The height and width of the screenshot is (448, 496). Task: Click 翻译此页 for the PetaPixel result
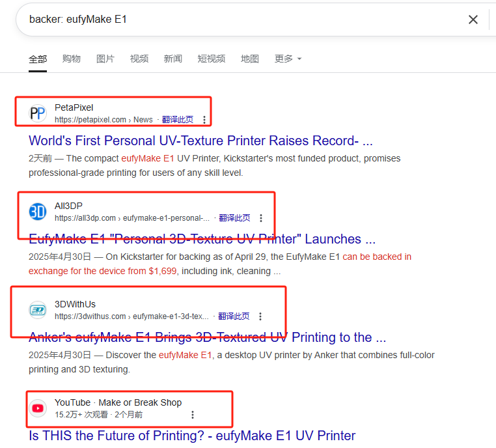click(178, 120)
